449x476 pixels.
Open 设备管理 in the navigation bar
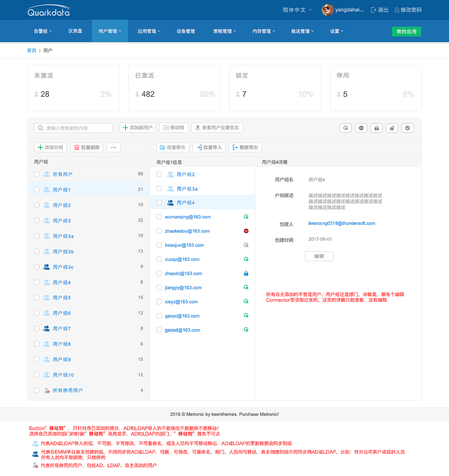(186, 31)
